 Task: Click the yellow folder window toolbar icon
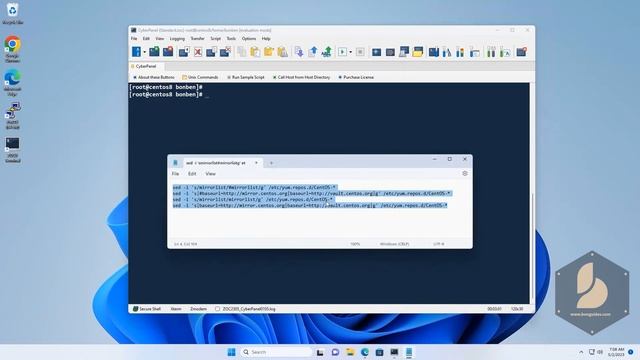[x=418, y=52]
